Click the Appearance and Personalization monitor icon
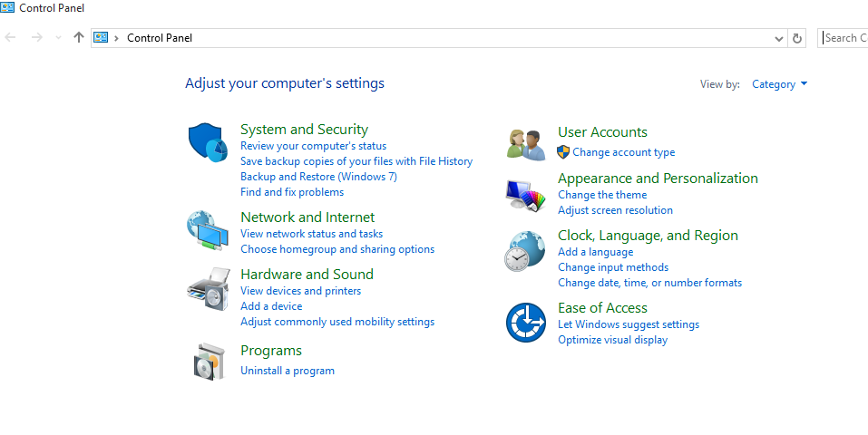Screen dimensions: 868x435 pyautogui.click(x=525, y=195)
